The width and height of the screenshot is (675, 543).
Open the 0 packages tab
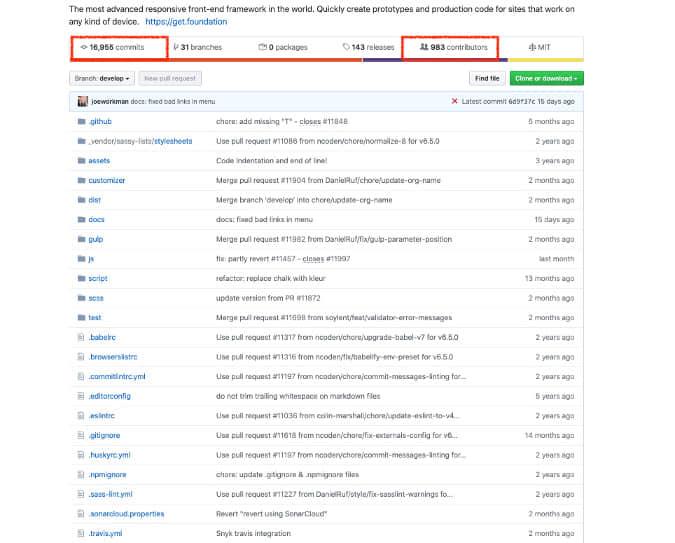(281, 47)
